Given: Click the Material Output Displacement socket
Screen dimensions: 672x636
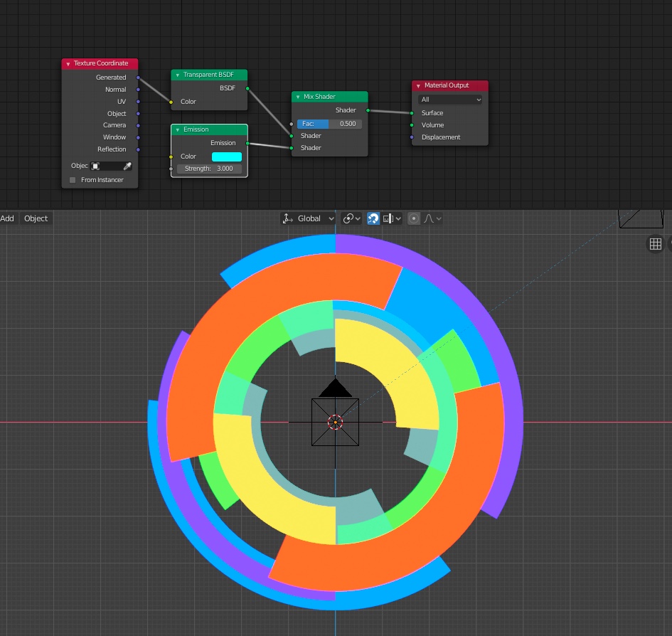Looking at the screenshot, I should [x=412, y=137].
